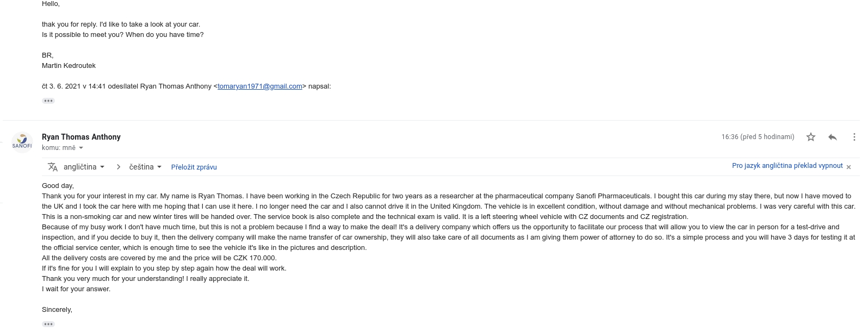The width and height of the screenshot is (868, 332).
Task: Show trimmed content below "Sincerely,"
Action: pos(48,324)
